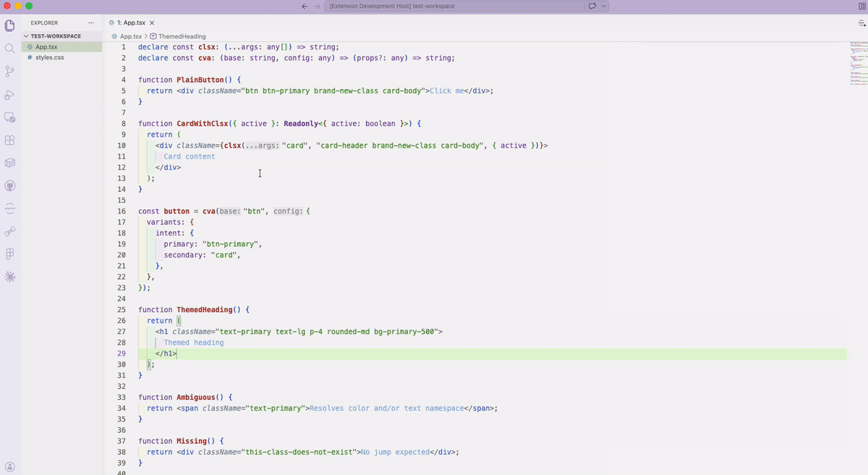This screenshot has height=475, width=868.
Task: Click the command center search box
Action: tap(465, 6)
